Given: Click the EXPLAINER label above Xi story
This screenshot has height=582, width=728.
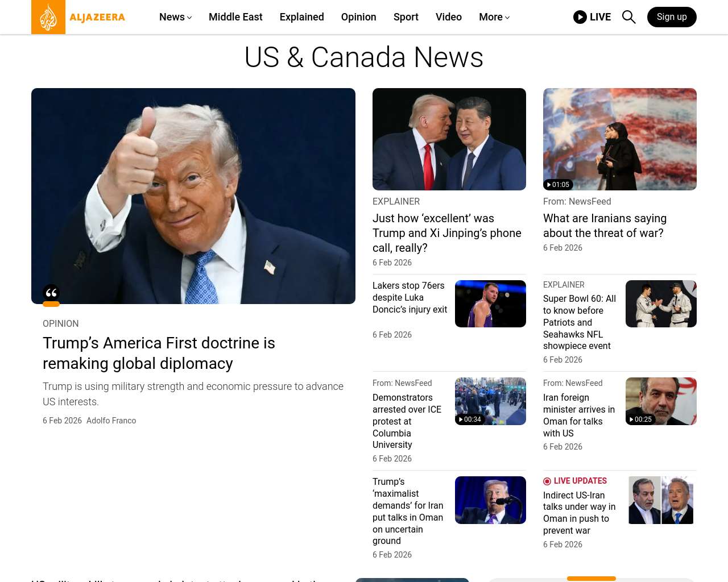Looking at the screenshot, I should pyautogui.click(x=396, y=201).
